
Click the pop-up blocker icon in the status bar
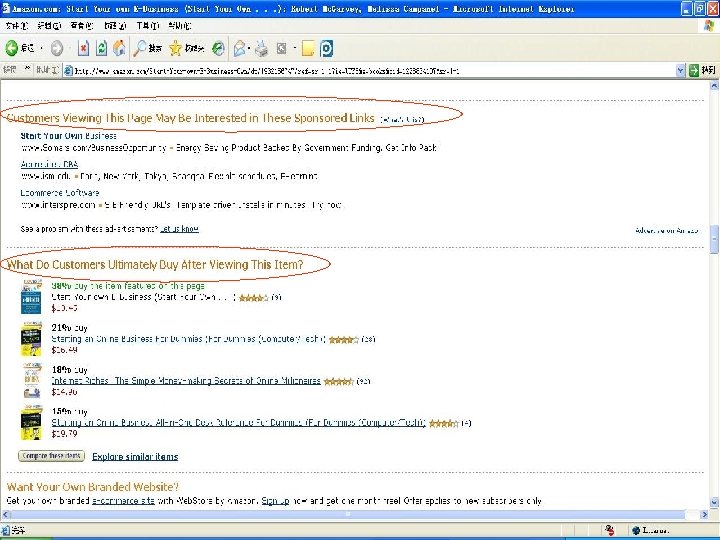click(x=610, y=530)
